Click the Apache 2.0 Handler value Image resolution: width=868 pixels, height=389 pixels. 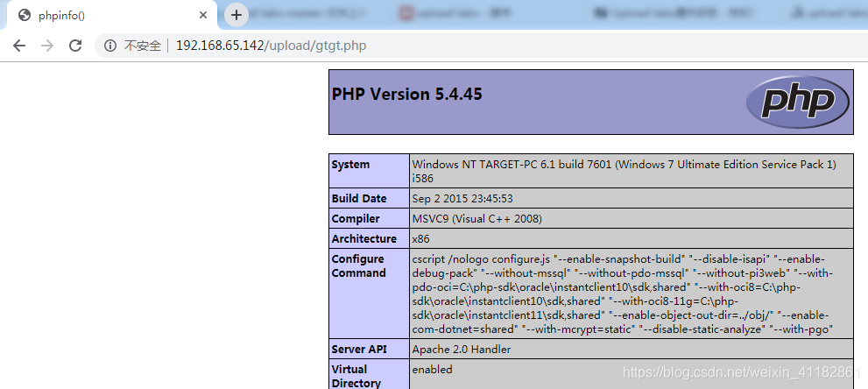tap(462, 350)
